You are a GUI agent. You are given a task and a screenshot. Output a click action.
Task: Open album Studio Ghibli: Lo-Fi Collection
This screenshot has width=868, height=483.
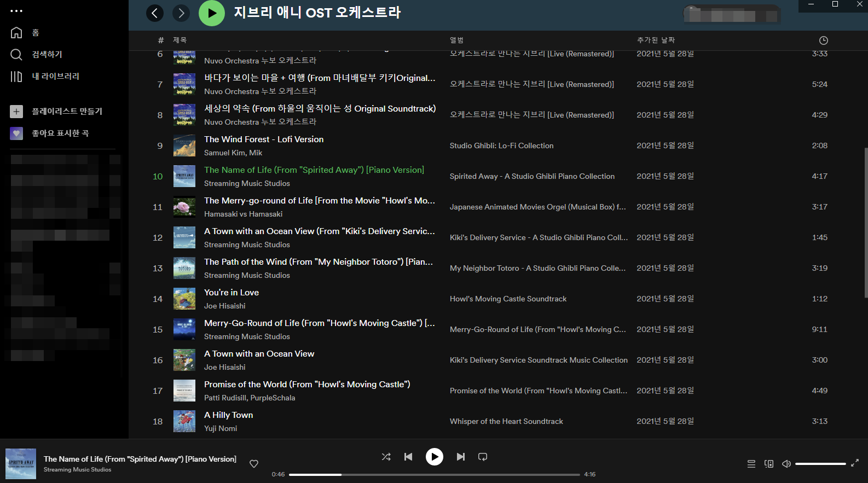[501, 146]
